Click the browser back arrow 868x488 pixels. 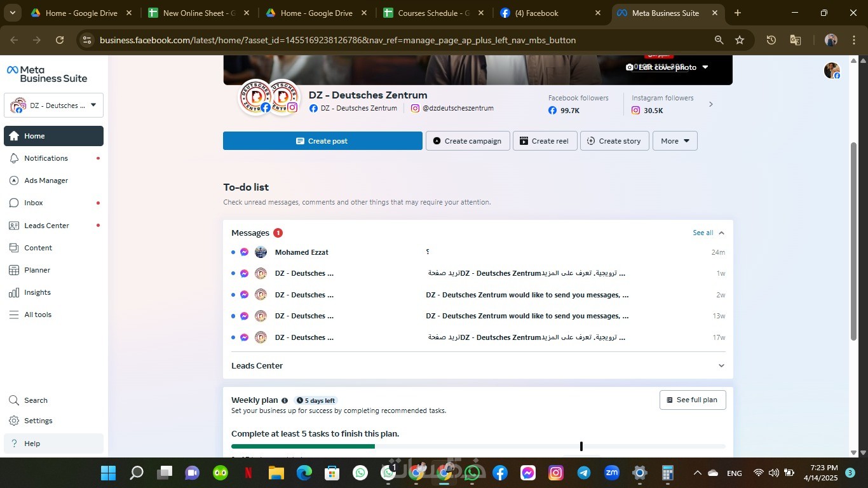pos(15,40)
